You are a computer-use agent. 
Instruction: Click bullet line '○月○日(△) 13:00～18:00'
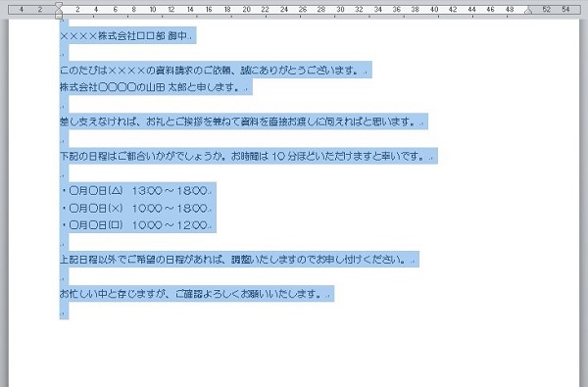[137, 191]
